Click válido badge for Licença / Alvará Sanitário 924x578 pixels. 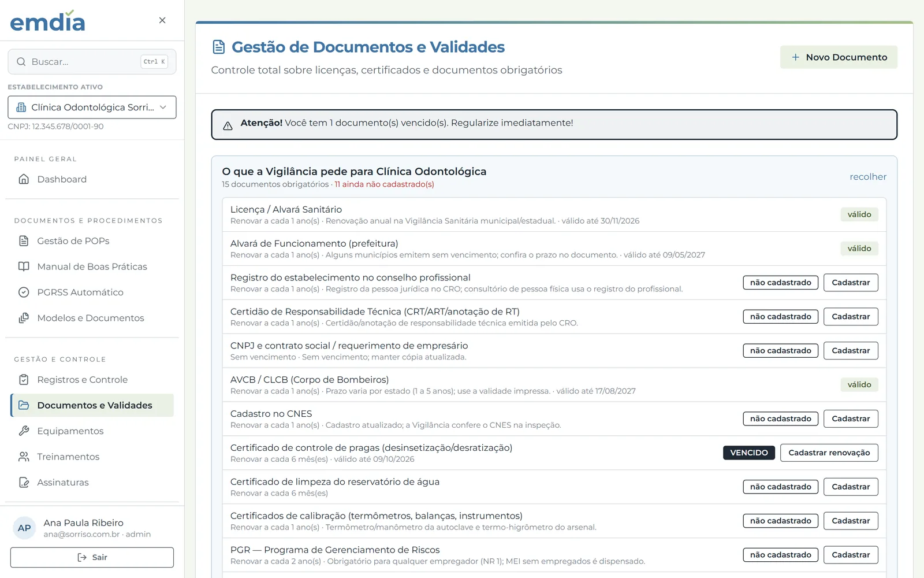[x=859, y=214]
